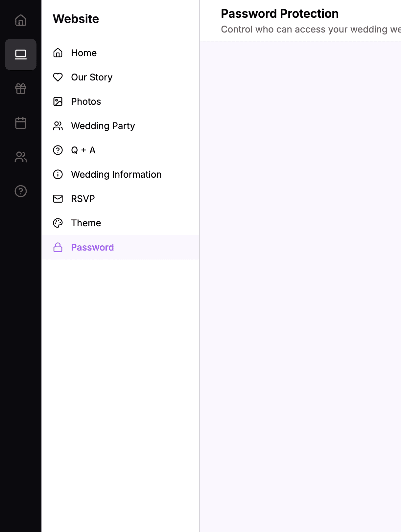
Task: Click the Password Protection page heading
Action: (x=280, y=13)
